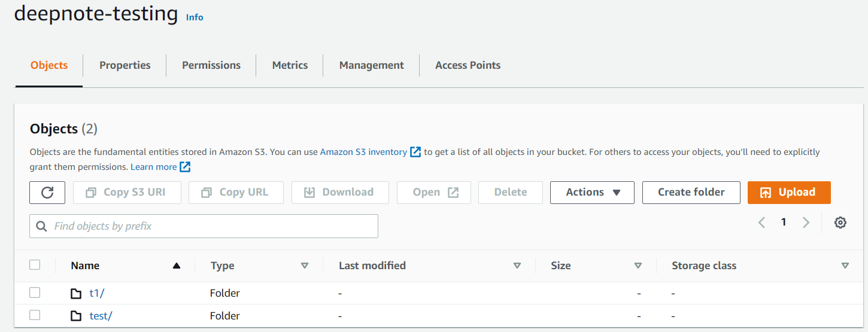The width and height of the screenshot is (868, 332).
Task: Toggle the select all objects checkbox
Action: [x=35, y=265]
